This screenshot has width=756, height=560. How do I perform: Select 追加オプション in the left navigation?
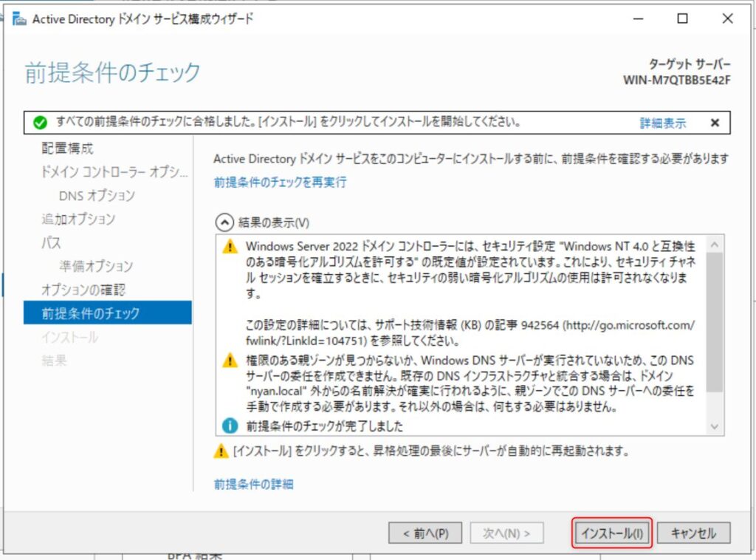[x=78, y=219]
